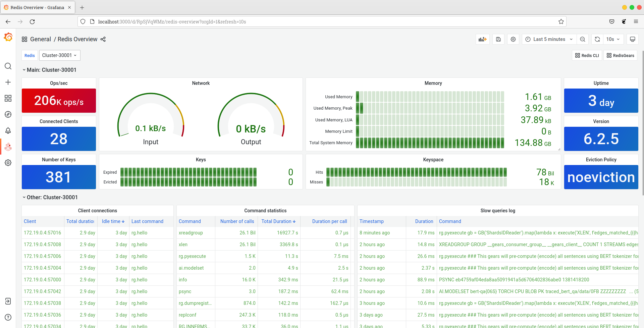Go back in browser history
The width and height of the screenshot is (644, 328).
pyautogui.click(x=8, y=21)
